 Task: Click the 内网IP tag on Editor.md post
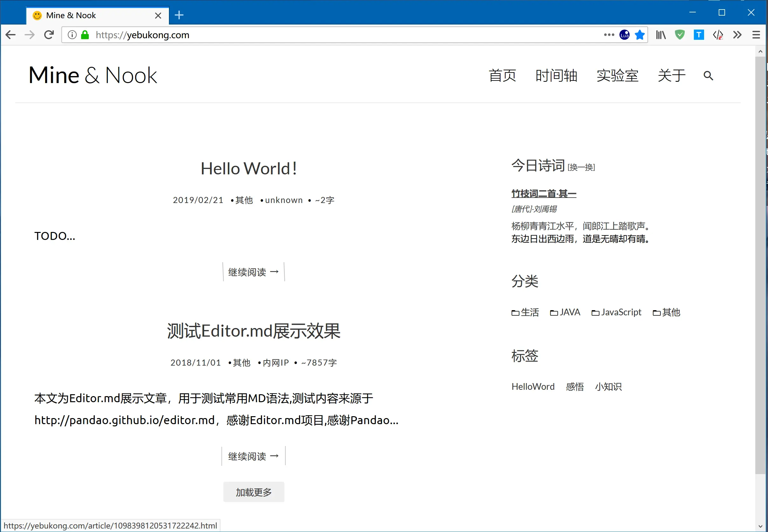coord(276,363)
